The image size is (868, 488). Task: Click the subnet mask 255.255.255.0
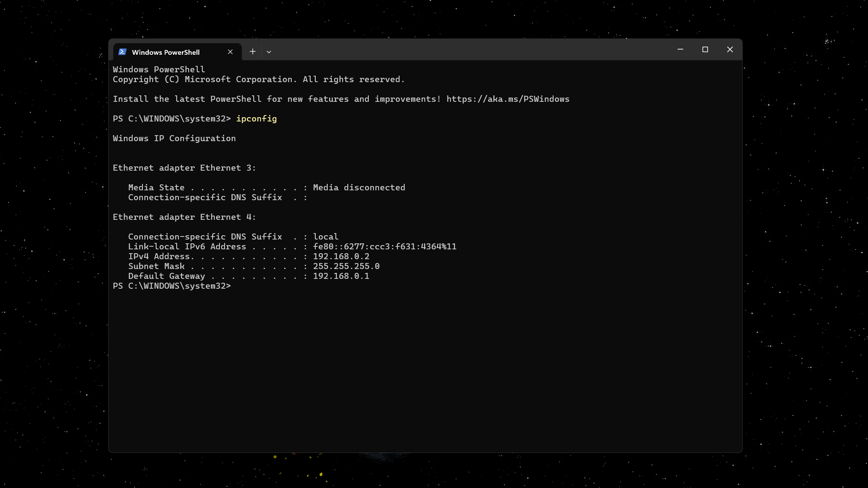click(x=346, y=266)
